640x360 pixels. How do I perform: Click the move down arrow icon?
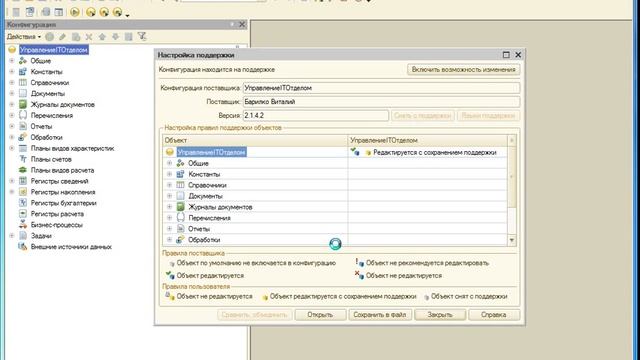click(x=116, y=37)
